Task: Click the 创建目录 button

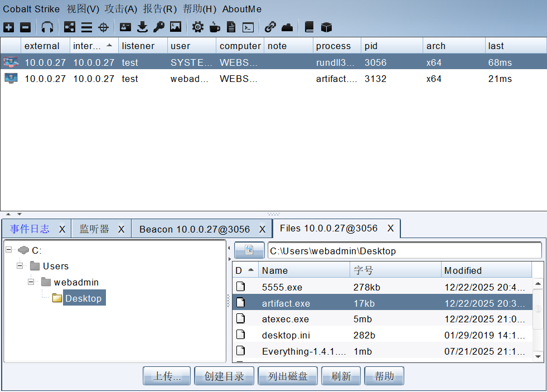Action: point(224,376)
